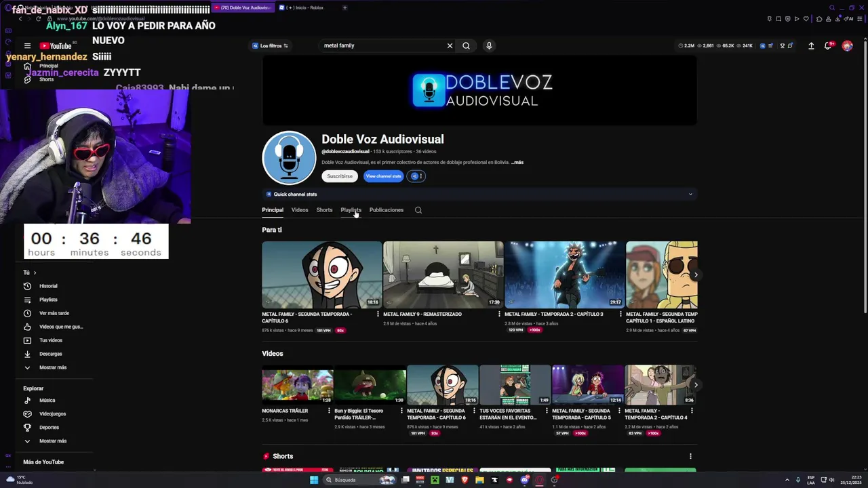Open Metal Family Temporada 2 Capítulo 3 thumbnail

(x=565, y=274)
